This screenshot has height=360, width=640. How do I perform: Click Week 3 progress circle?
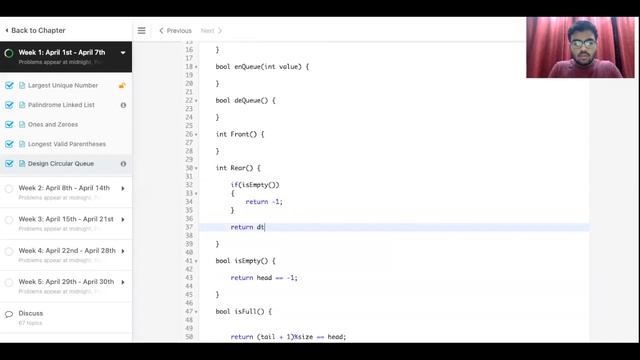[x=9, y=220]
